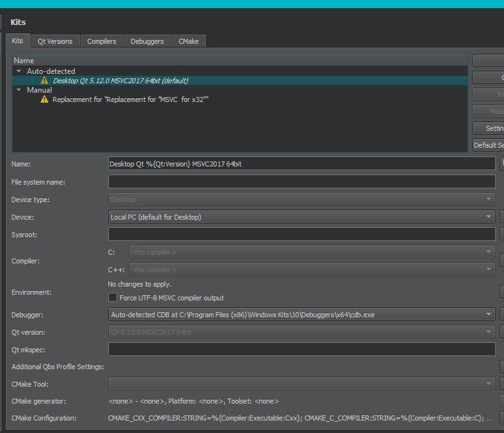Click the 'Auto-detected' group label
This screenshot has height=433, width=504.
tap(51, 71)
